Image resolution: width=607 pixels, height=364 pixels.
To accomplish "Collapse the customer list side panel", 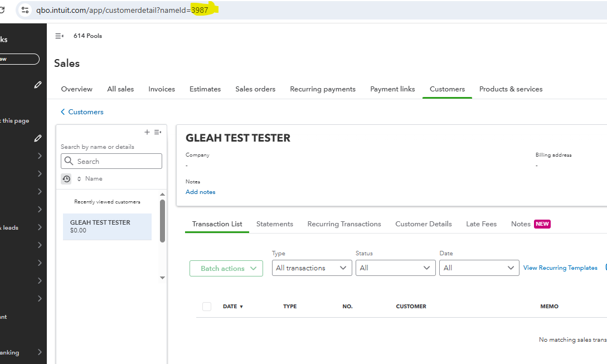I will (158, 132).
